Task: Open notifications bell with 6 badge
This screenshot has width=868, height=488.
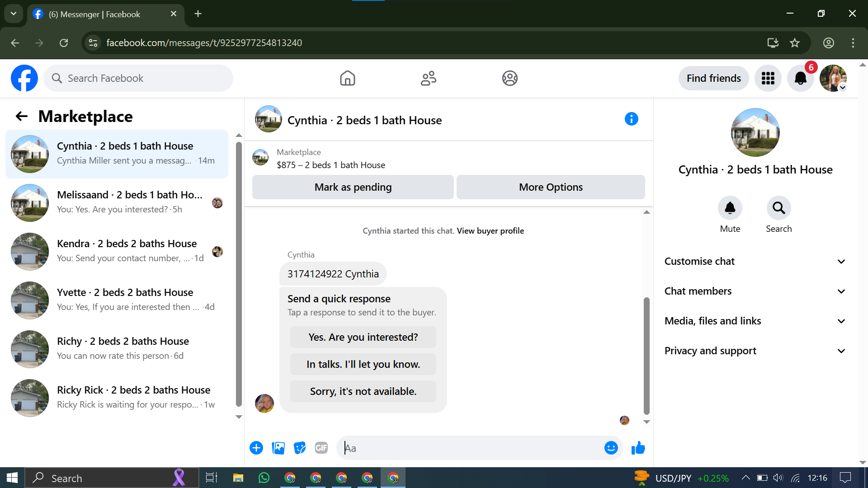Action: click(801, 78)
